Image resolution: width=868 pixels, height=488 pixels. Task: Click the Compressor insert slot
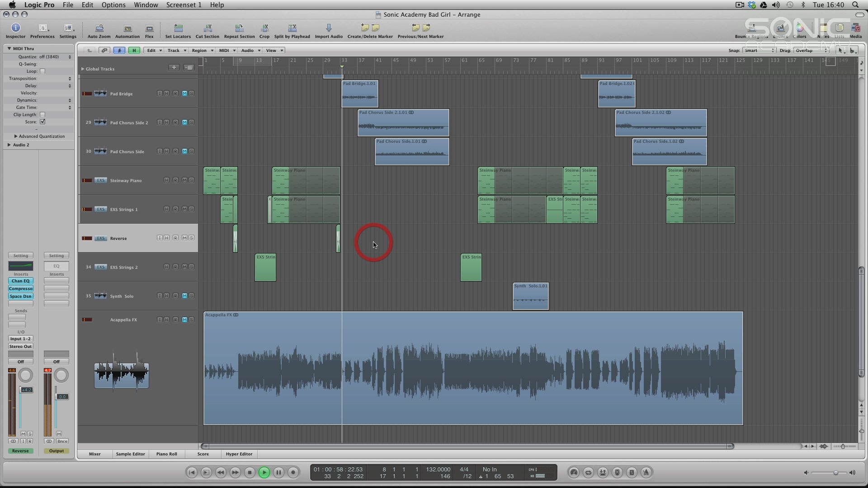point(21,289)
